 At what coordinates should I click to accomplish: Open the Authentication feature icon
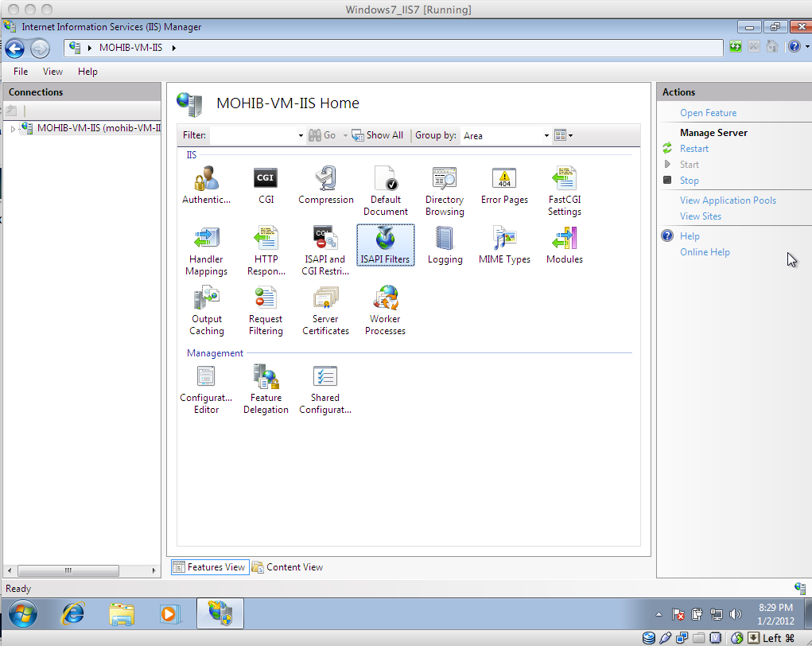[206, 178]
